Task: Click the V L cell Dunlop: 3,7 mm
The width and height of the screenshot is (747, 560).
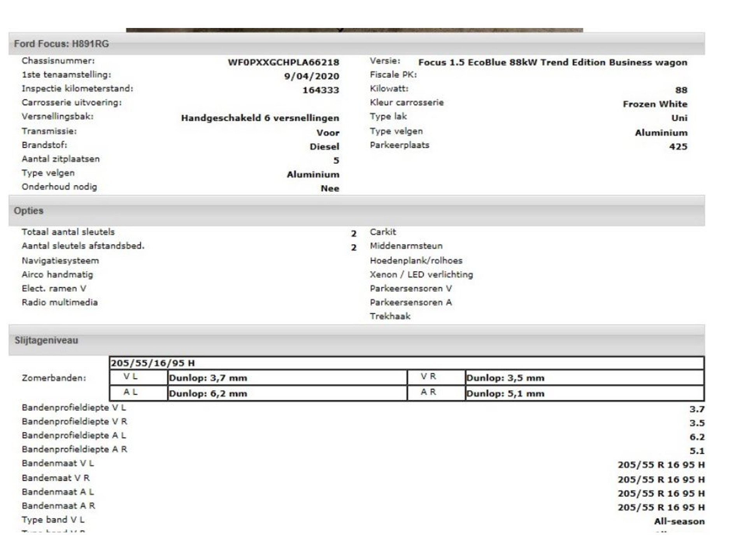Action: click(x=287, y=378)
